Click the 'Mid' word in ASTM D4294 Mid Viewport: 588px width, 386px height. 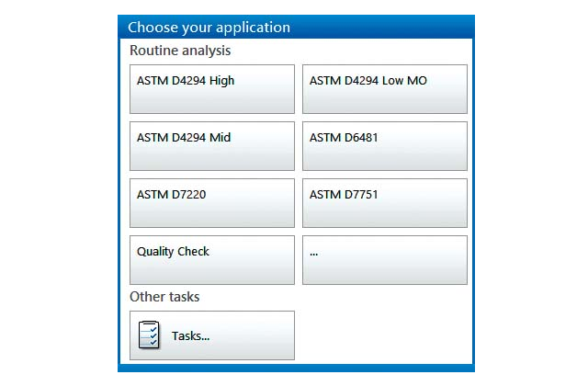220,138
